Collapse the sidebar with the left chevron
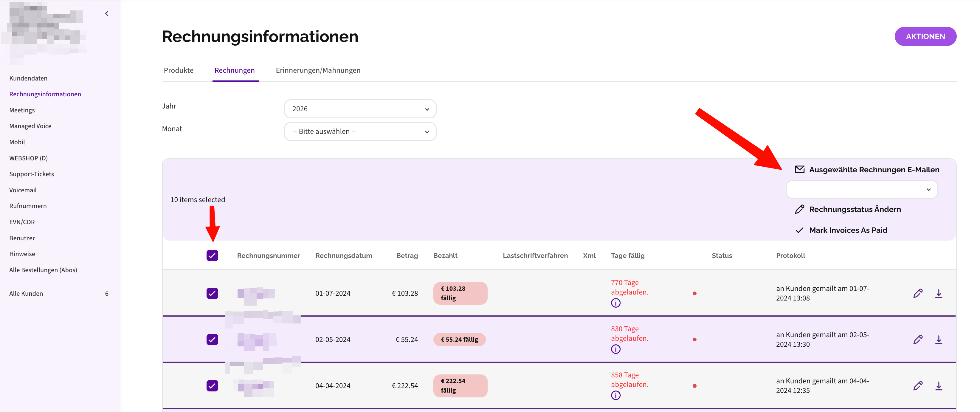This screenshot has height=412, width=980. [x=107, y=14]
